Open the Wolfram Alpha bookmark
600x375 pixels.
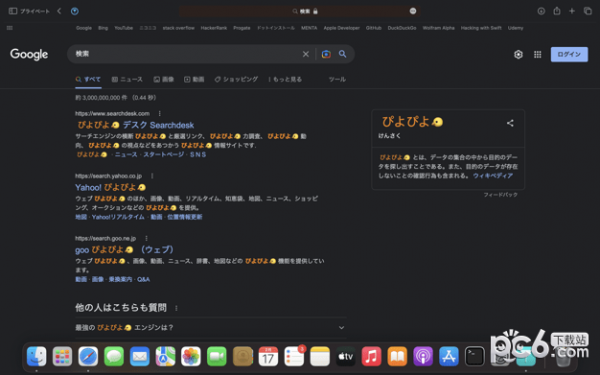(x=439, y=28)
